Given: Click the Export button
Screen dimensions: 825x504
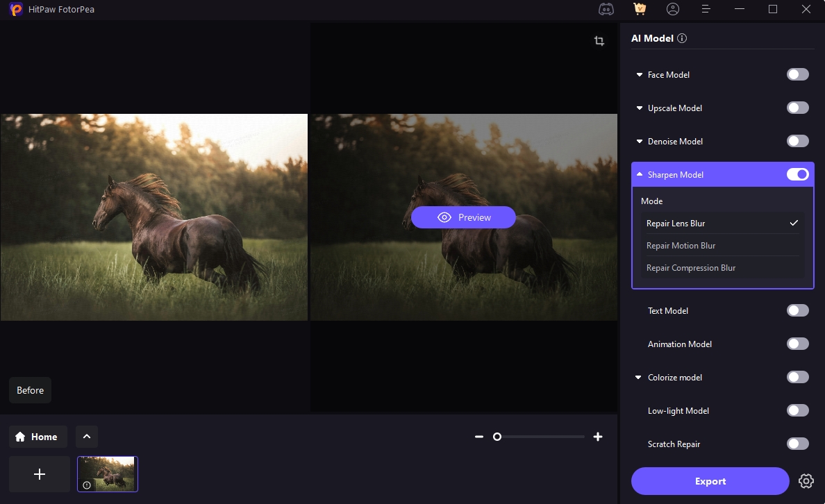Looking at the screenshot, I should [x=710, y=481].
